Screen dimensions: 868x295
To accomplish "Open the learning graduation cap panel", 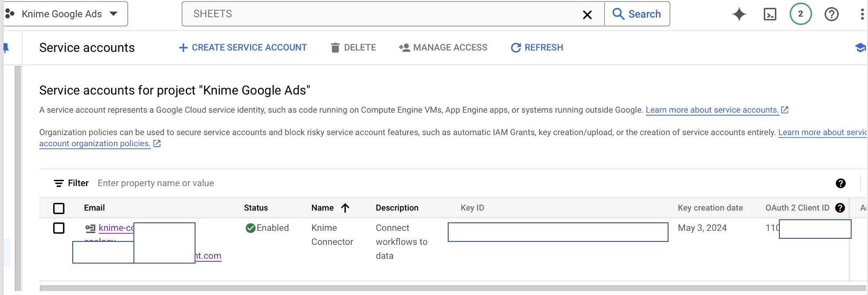I will pos(860,47).
